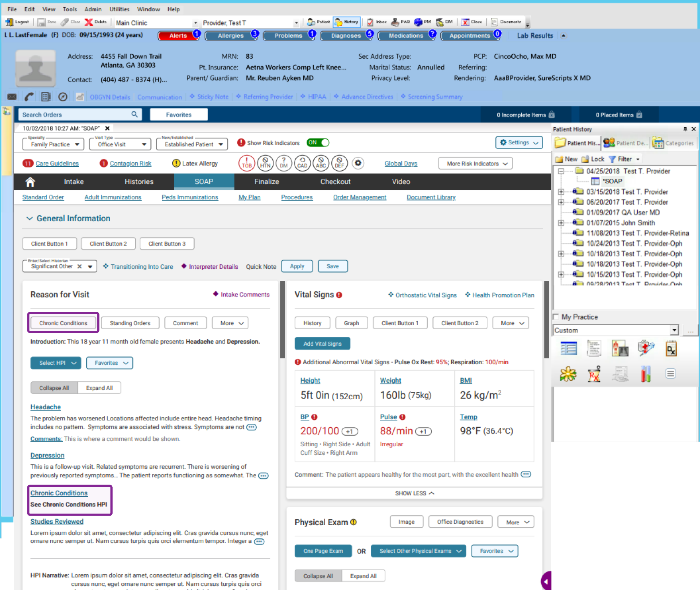The width and height of the screenshot is (700, 590).
Task: Select the Expand All option under Reason for Visit
Action: (x=99, y=388)
